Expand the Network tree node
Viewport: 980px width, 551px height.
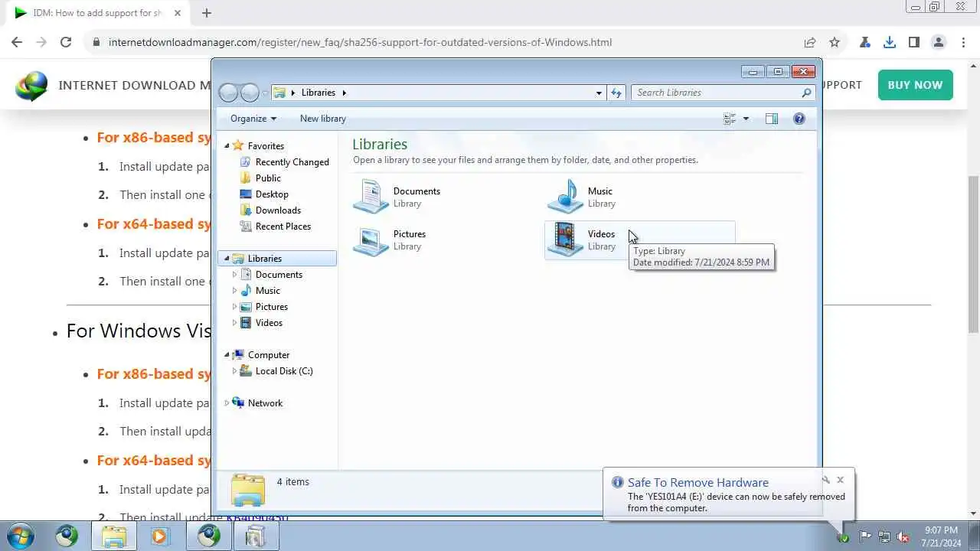[x=227, y=403]
